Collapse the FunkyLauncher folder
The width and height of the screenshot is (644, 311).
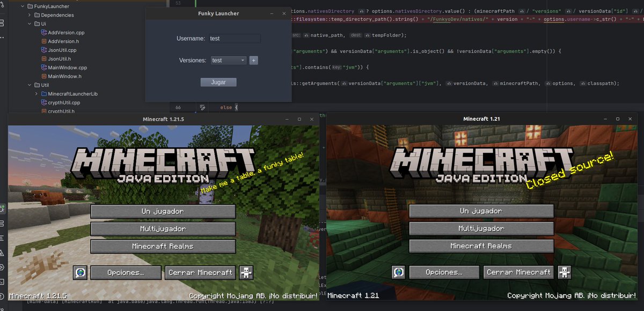click(22, 6)
